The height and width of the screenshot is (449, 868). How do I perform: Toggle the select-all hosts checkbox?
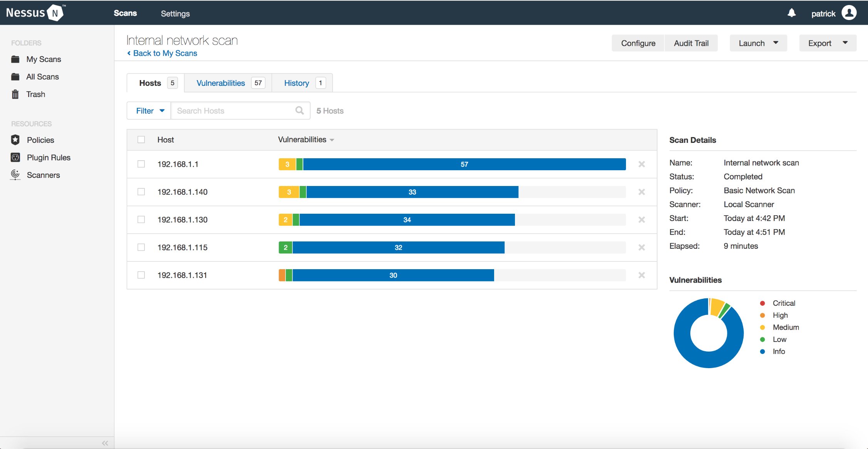tap(141, 139)
